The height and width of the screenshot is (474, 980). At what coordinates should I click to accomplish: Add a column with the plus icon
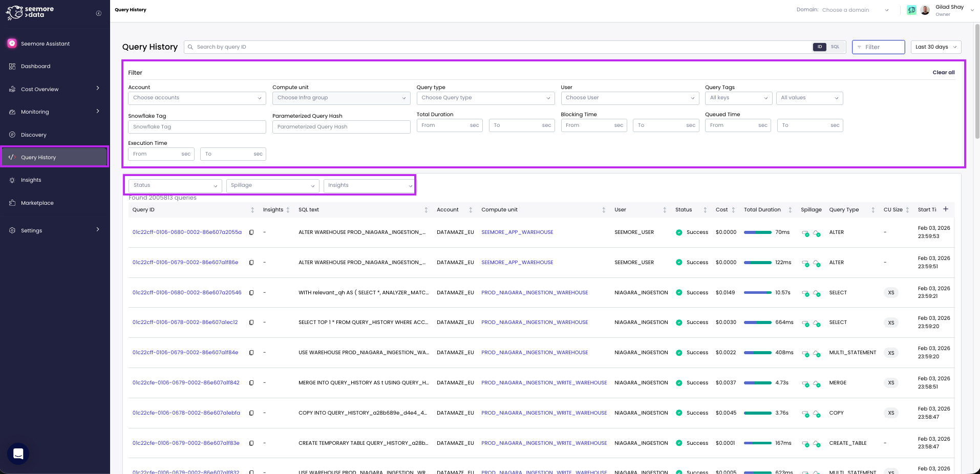(946, 209)
